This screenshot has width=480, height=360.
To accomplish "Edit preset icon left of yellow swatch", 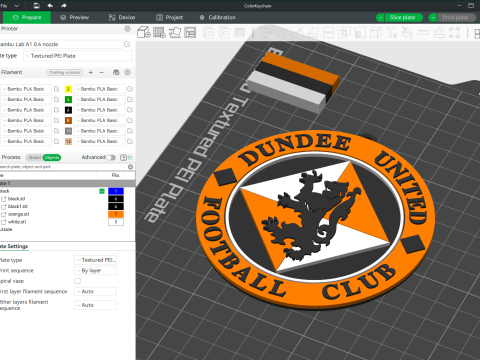I will point(57,89).
